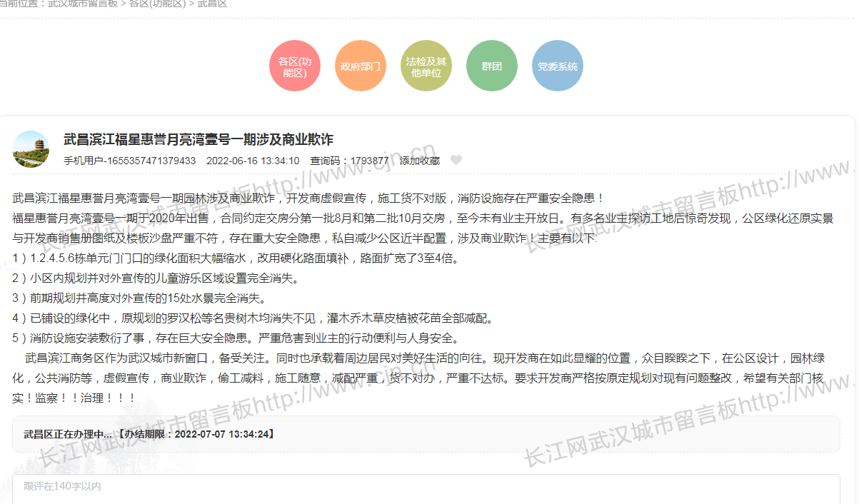The width and height of the screenshot is (859, 504).
Task: Open the 各区(功能区) pink circle category
Action: [295, 66]
